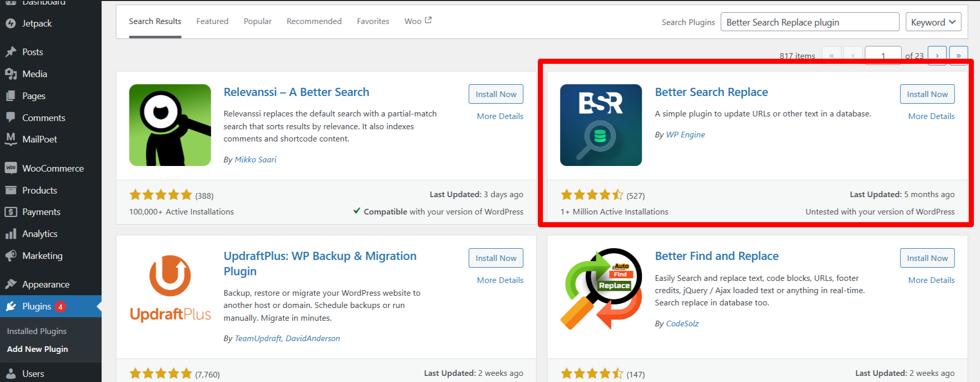Install Now for Better Find and Replace
Screen dimensions: 980x382
pos(927,258)
